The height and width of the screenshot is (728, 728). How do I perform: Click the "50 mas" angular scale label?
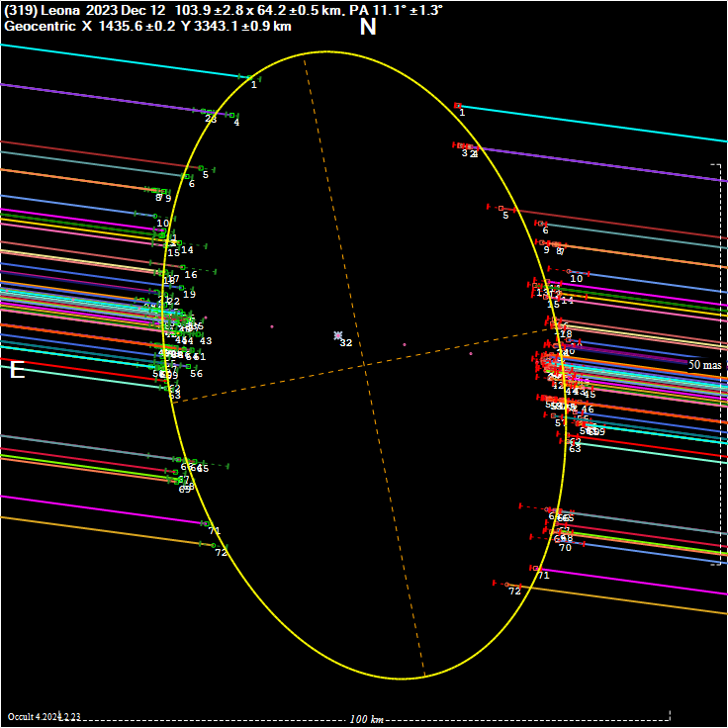(705, 365)
